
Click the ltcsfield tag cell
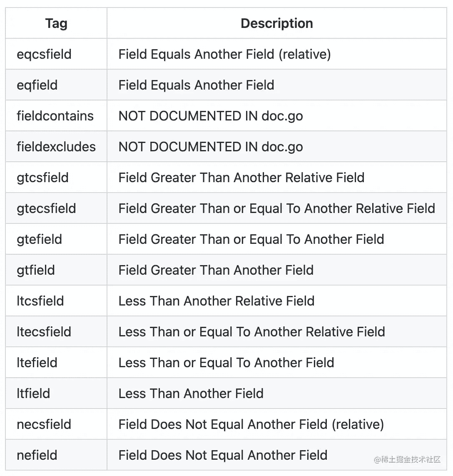40,301
